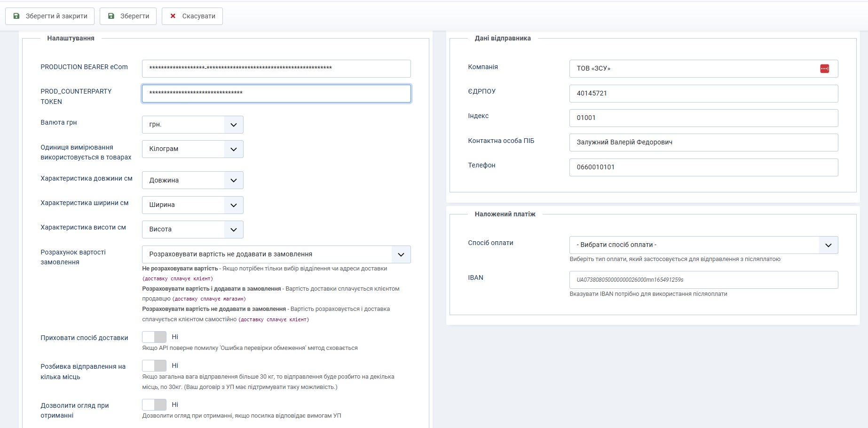The width and height of the screenshot is (868, 428).
Task: Open Розрахунок вартості замовлення dropdown
Action: tap(276, 254)
